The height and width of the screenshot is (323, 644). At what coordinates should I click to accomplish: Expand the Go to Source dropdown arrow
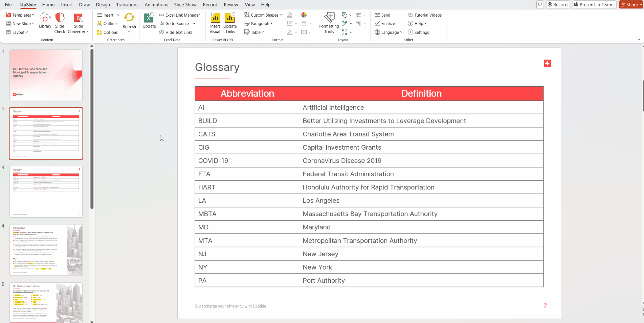pos(194,23)
